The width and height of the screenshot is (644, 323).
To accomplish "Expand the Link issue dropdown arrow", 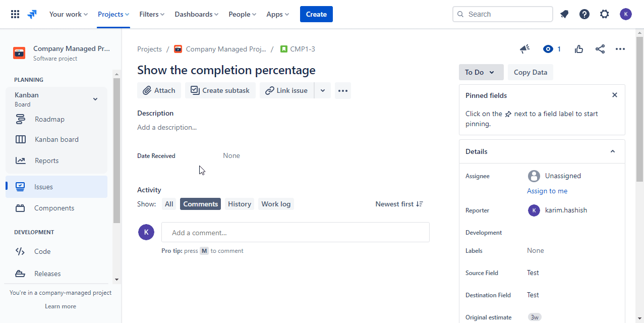I will (x=323, y=90).
